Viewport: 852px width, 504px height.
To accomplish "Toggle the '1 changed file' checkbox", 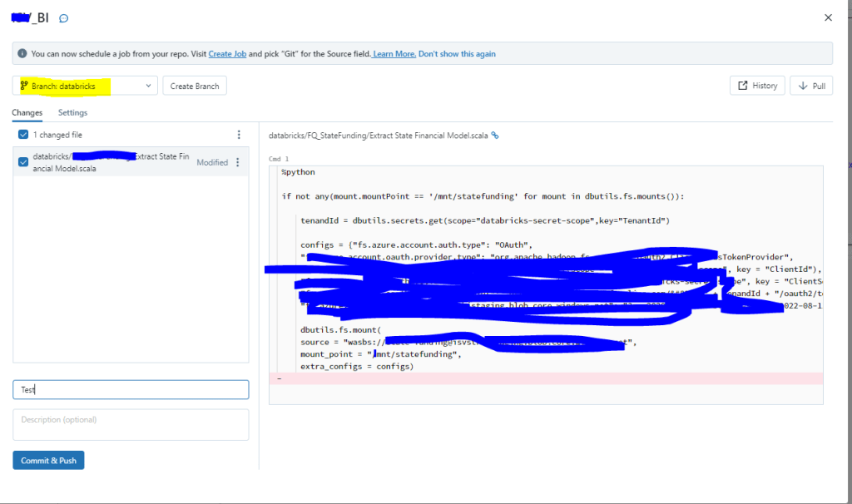I will coord(23,135).
